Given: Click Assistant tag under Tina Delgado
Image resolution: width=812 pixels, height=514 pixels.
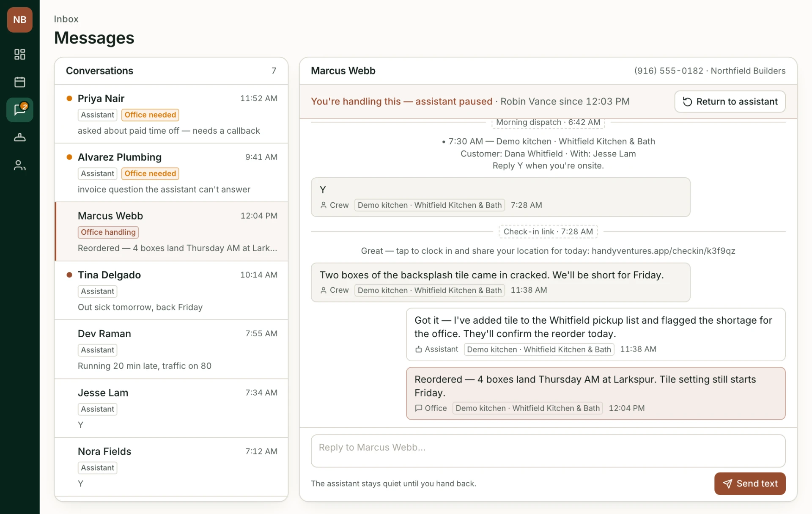Looking at the screenshot, I should pyautogui.click(x=97, y=291).
